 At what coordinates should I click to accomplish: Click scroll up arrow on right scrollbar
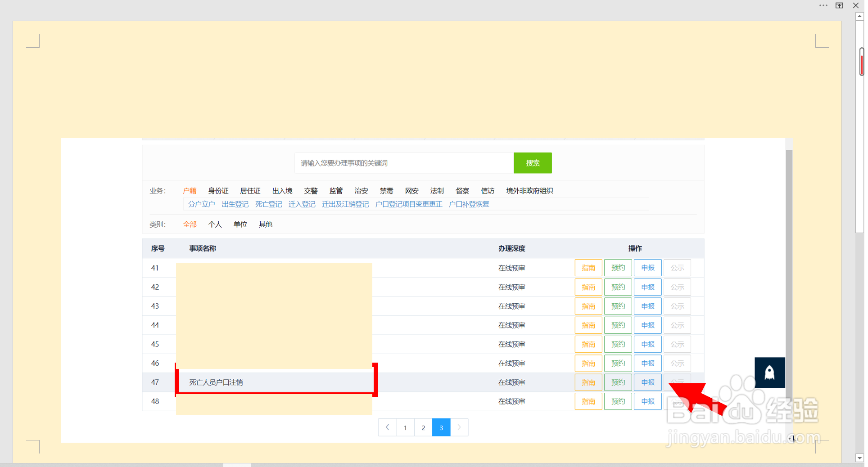click(x=859, y=16)
